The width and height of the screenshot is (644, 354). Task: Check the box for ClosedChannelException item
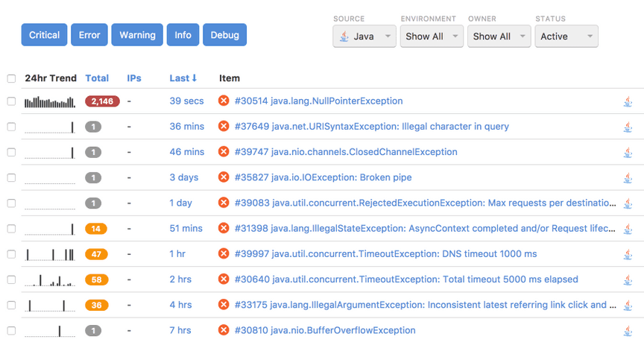(11, 152)
